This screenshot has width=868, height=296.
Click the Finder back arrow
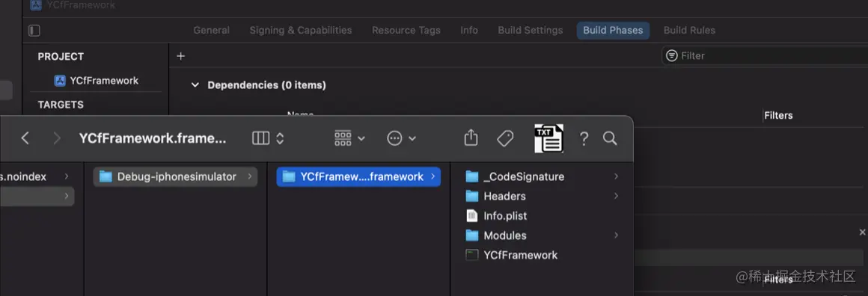click(25, 138)
